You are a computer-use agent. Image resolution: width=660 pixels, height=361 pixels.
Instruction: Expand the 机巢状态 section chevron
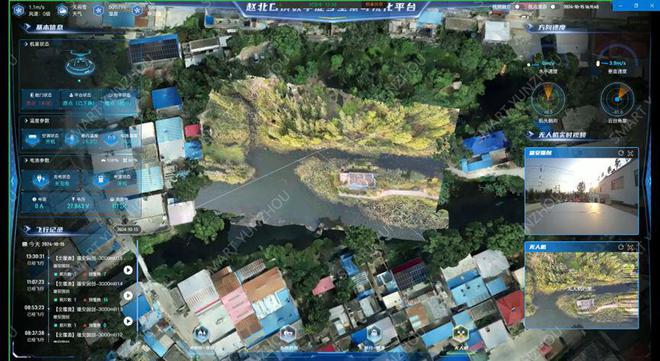[27, 44]
